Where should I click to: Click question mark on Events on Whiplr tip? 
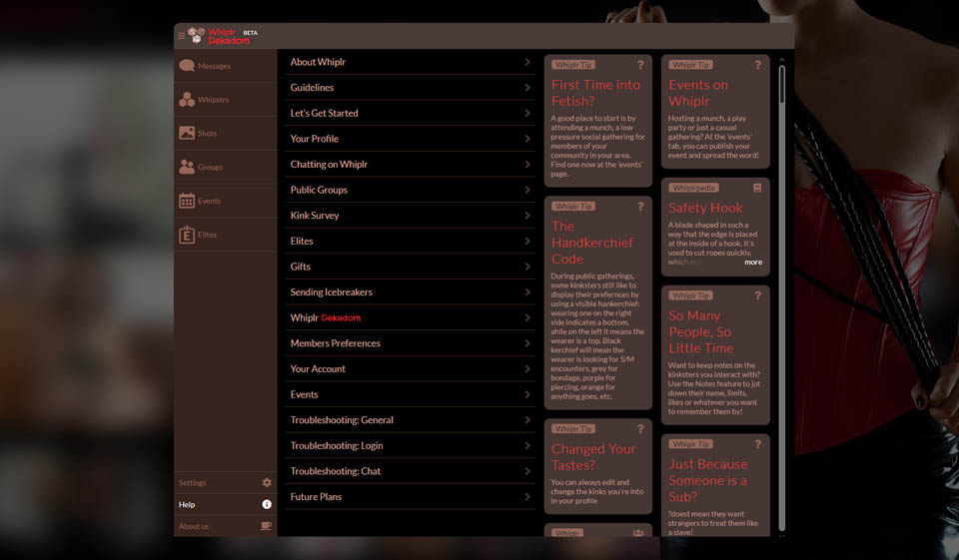point(758,65)
